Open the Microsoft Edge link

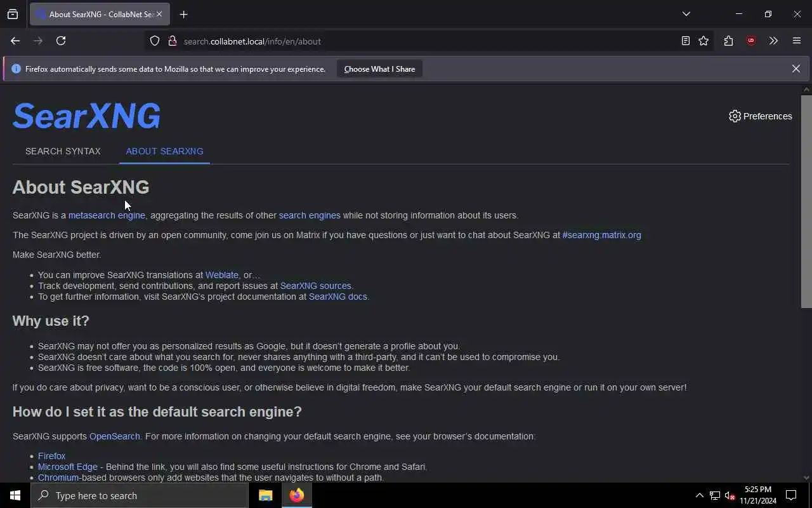pos(68,467)
